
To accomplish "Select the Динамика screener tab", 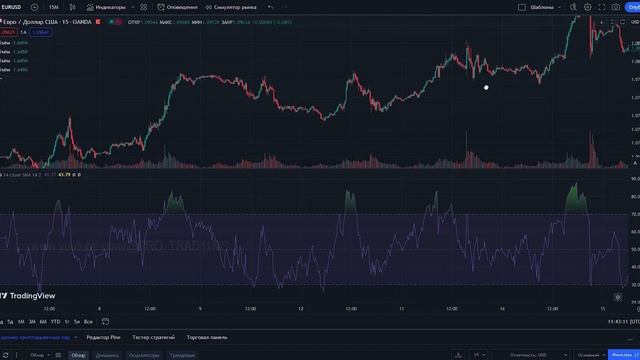I will tap(107, 356).
